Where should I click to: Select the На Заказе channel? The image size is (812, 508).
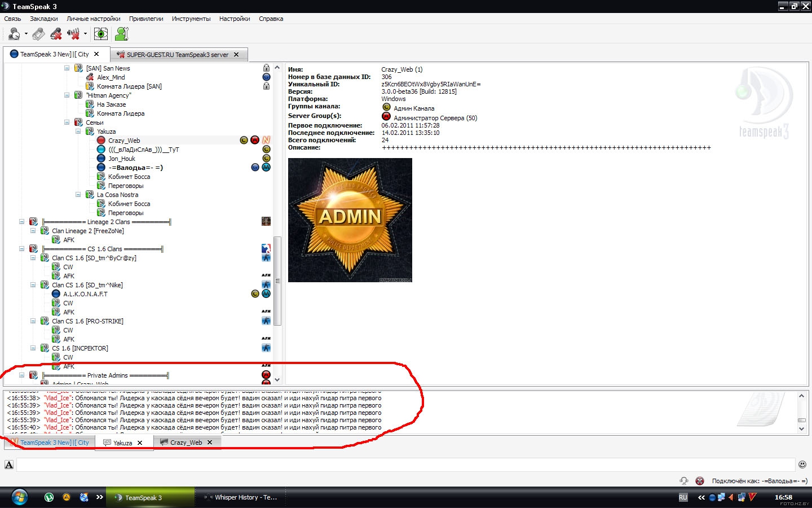111,104
